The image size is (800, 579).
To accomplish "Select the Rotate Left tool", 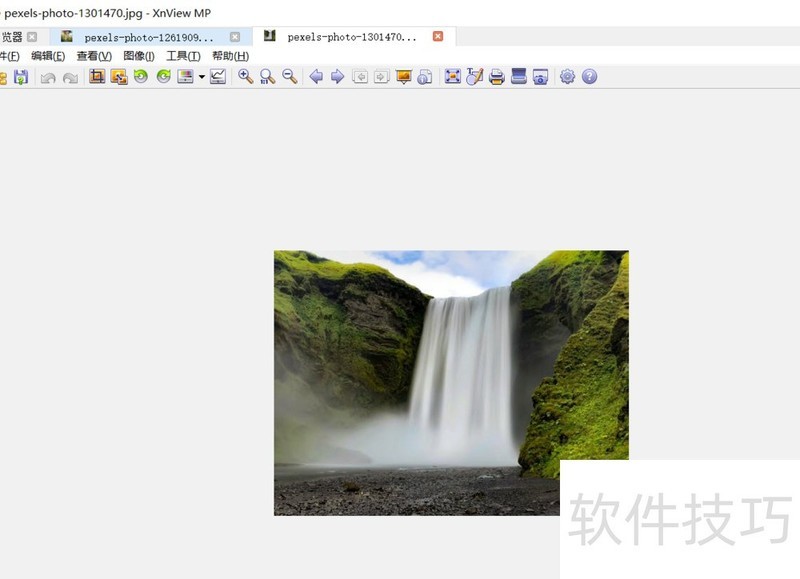I will click(x=142, y=76).
